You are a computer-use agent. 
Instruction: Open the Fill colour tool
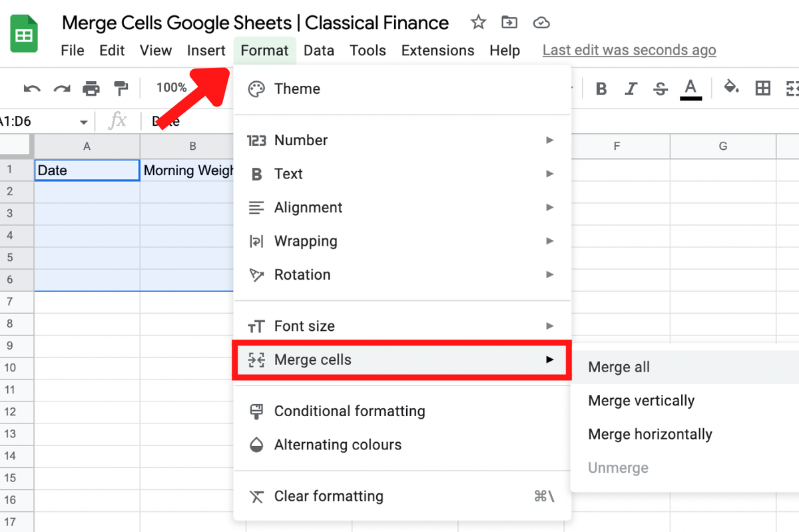[x=731, y=87]
